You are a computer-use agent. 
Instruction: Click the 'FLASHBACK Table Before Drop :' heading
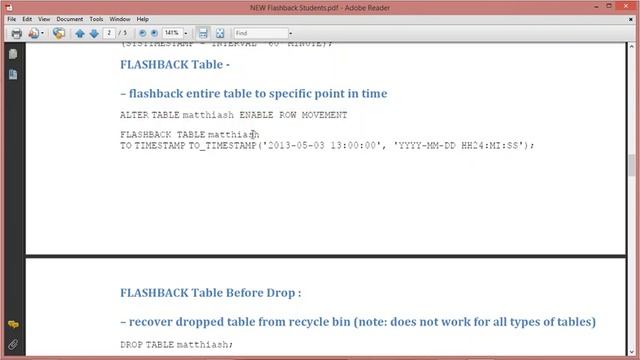tap(211, 293)
